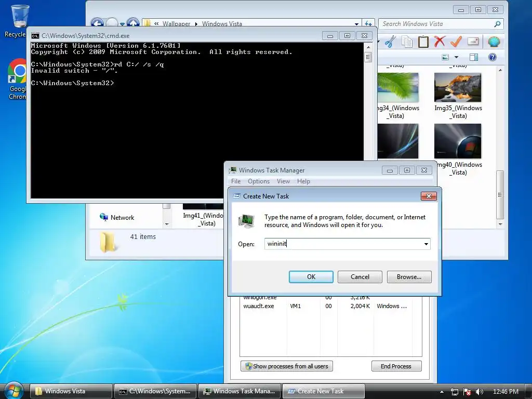Click the Explorer file list vertical scrollbar thumb
This screenshot has height=399, width=532.
(x=500, y=195)
